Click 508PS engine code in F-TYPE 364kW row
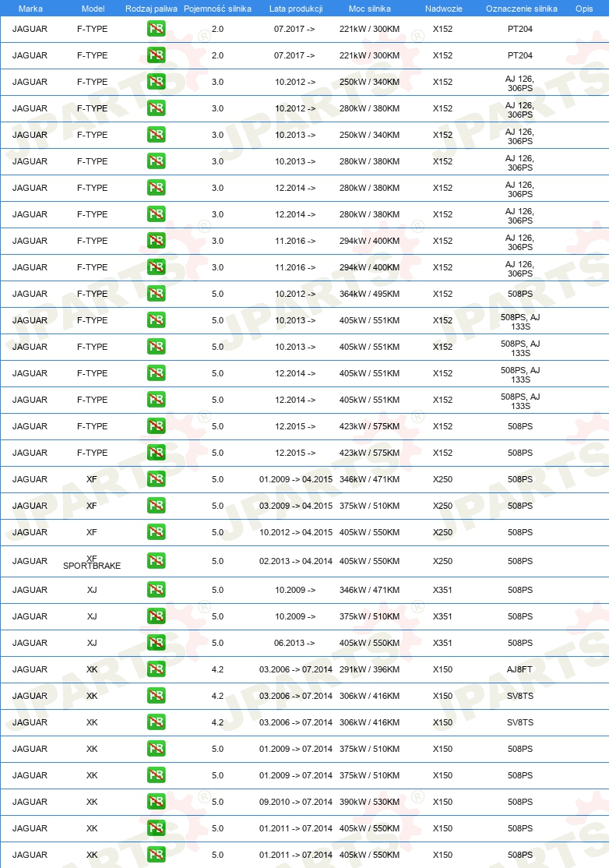Image resolution: width=609 pixels, height=868 pixels. [520, 294]
